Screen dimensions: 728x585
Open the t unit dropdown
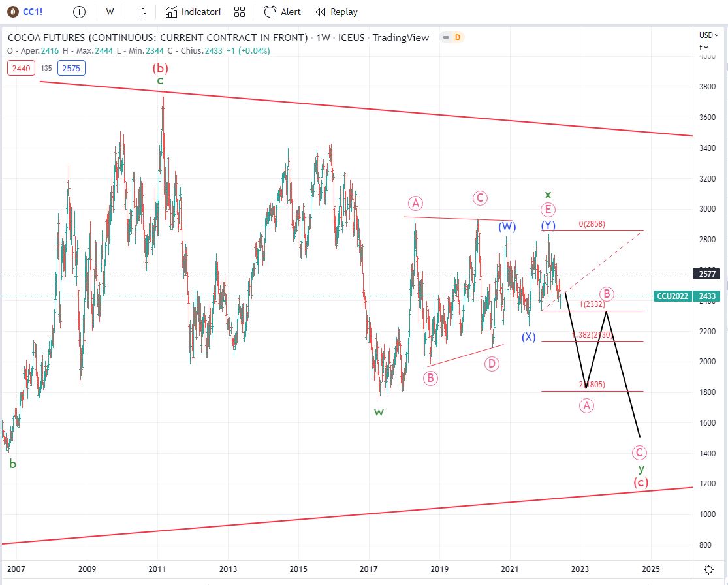[x=703, y=48]
